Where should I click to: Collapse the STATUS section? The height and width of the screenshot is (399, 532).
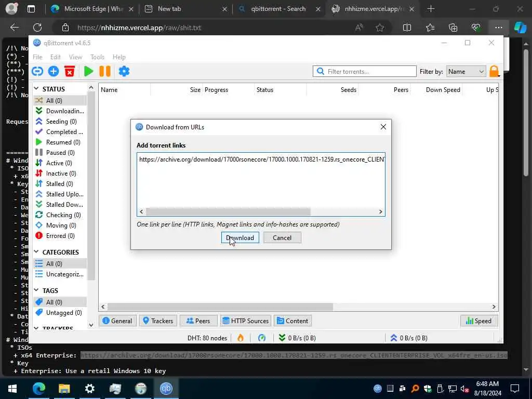(x=36, y=89)
